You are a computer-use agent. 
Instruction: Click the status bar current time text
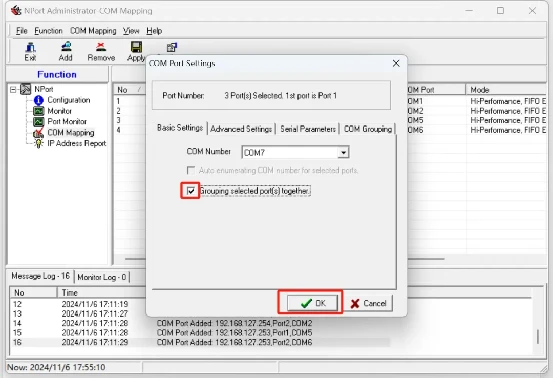[57, 367]
